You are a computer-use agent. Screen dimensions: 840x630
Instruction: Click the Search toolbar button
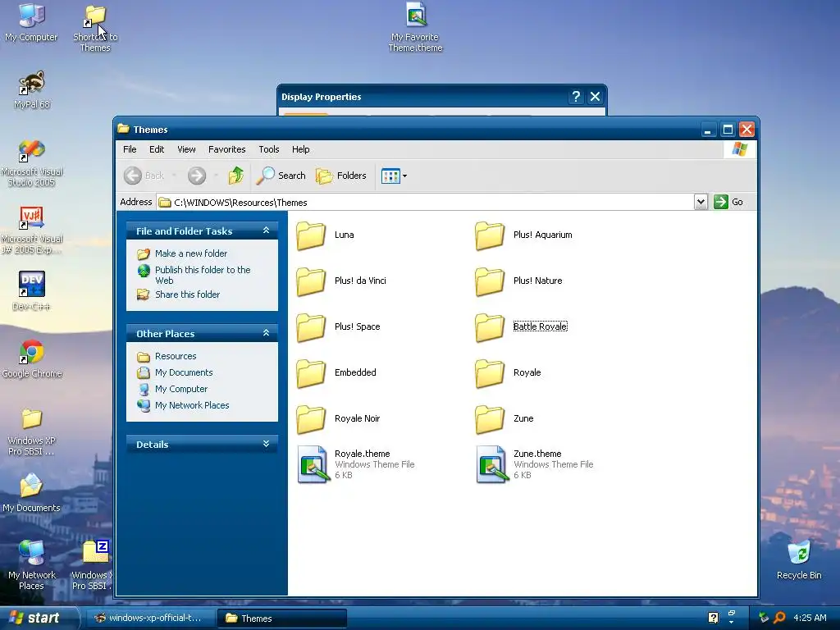pyautogui.click(x=281, y=176)
